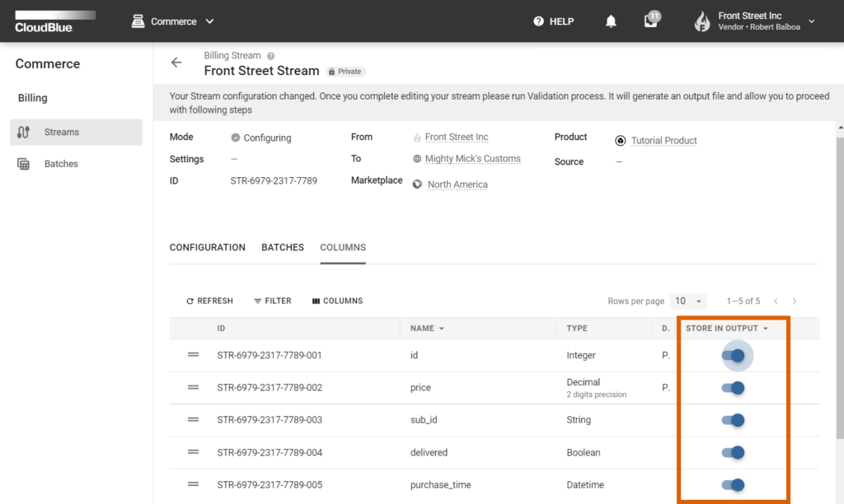
Task: Switch to the CONFIGURATION tab
Action: click(207, 247)
